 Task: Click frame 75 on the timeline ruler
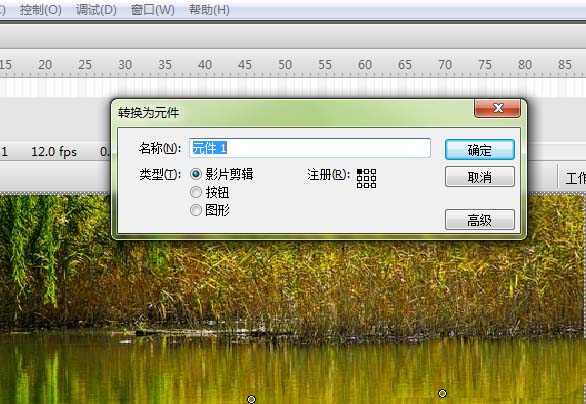click(x=485, y=65)
